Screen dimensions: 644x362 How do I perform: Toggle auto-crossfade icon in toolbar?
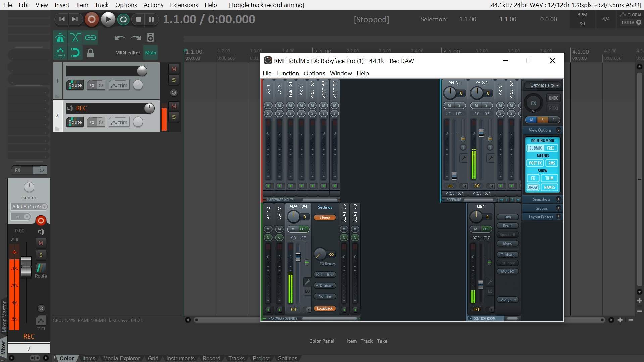coord(75,38)
